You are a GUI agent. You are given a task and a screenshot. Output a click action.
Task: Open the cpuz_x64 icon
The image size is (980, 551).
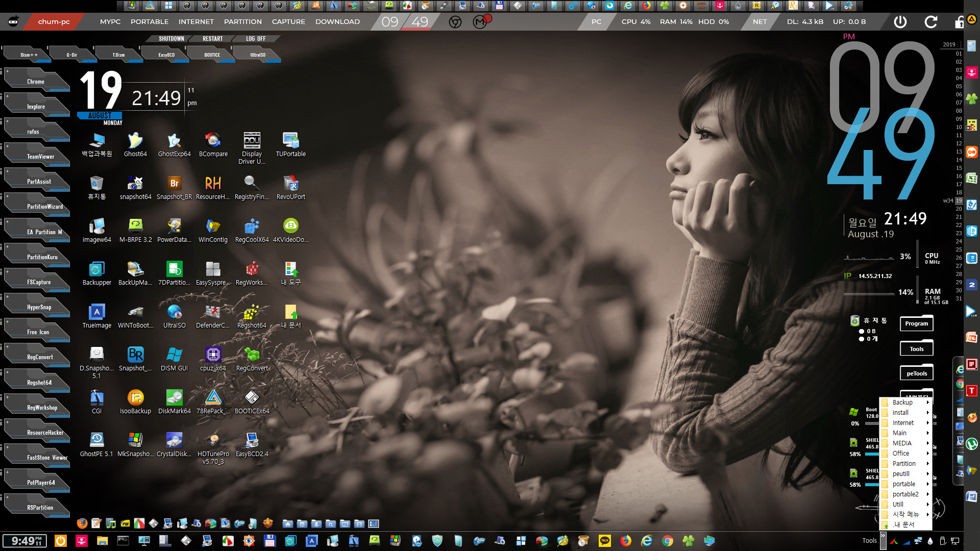point(213,359)
